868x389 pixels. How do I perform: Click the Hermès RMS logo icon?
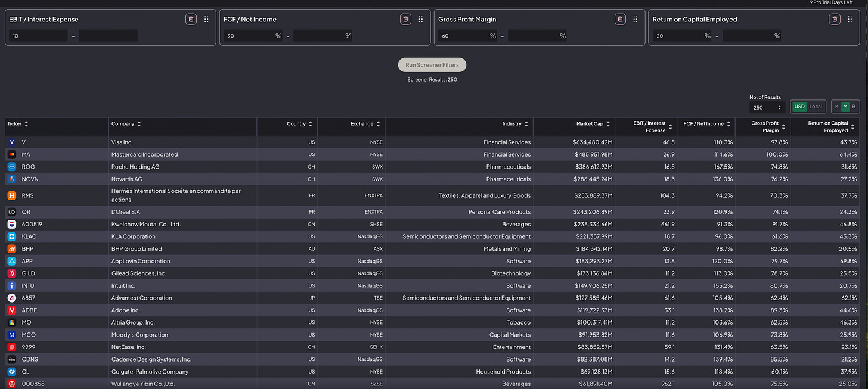[x=12, y=195]
